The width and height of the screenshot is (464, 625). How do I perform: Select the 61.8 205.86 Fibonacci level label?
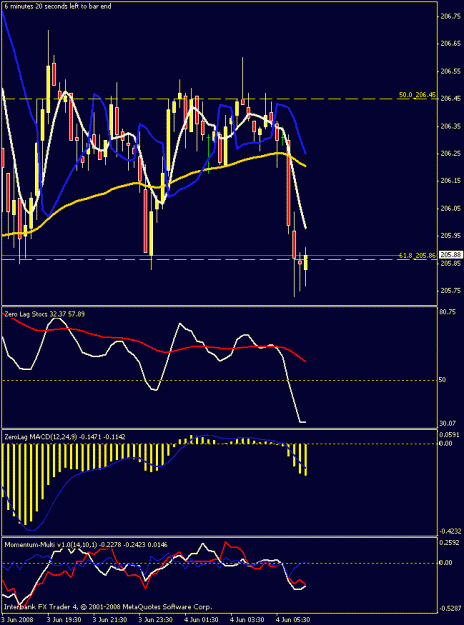pos(417,256)
